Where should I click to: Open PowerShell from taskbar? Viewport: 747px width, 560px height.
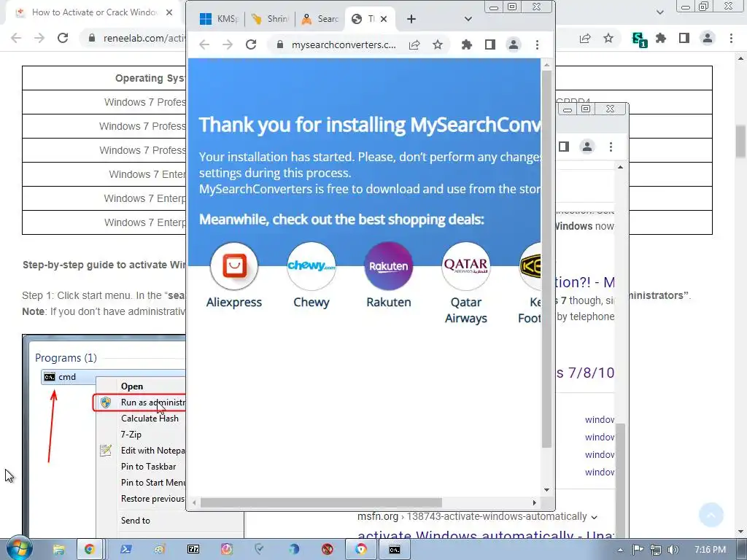pyautogui.click(x=125, y=550)
